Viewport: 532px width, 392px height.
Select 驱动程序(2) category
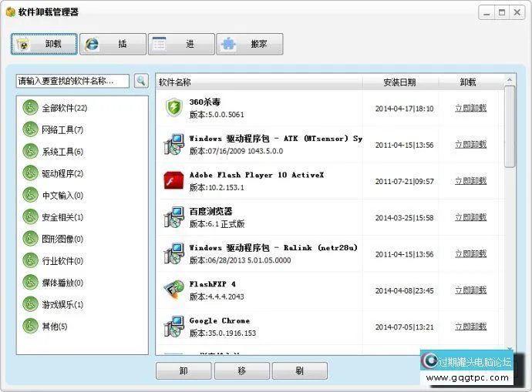click(62, 173)
